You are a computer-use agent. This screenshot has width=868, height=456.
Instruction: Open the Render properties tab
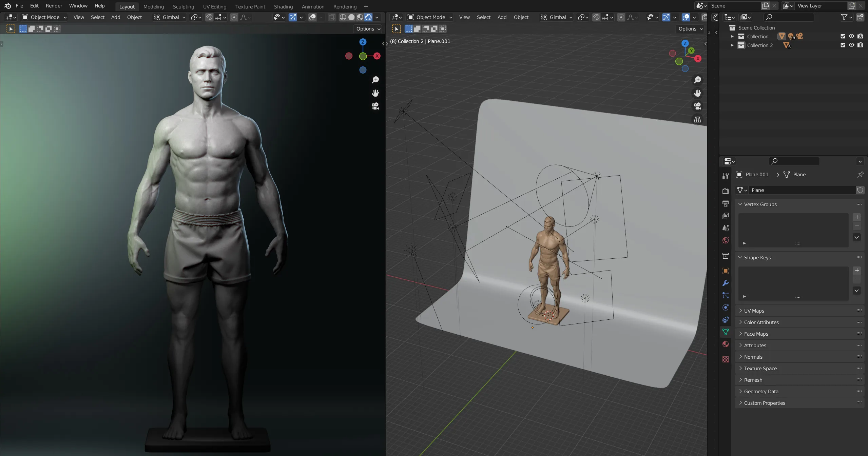[726, 191]
